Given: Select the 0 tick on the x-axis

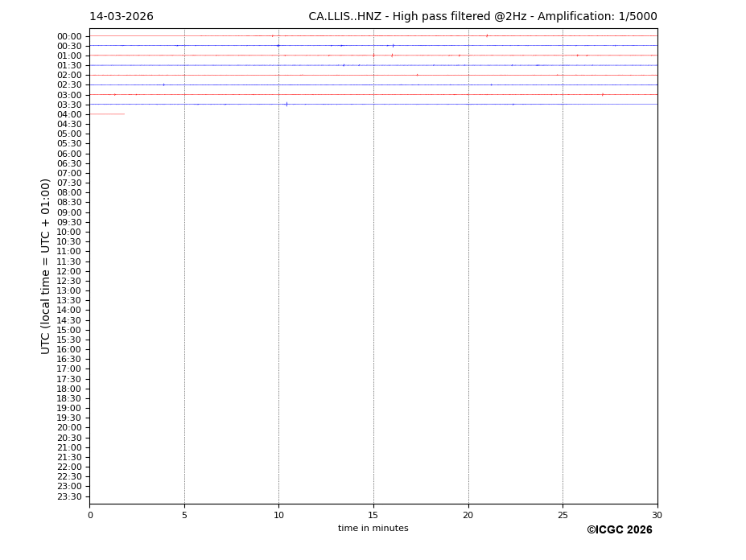Looking at the screenshot, I should [x=90, y=515].
